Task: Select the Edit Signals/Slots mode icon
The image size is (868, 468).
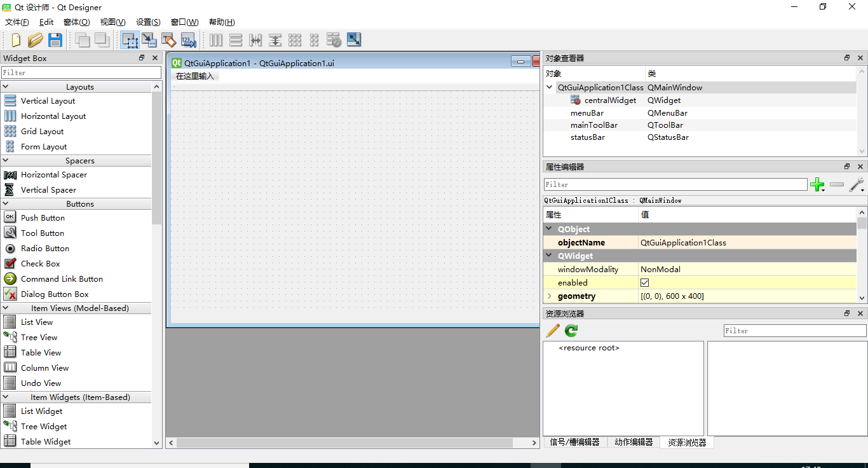Action: click(x=149, y=39)
